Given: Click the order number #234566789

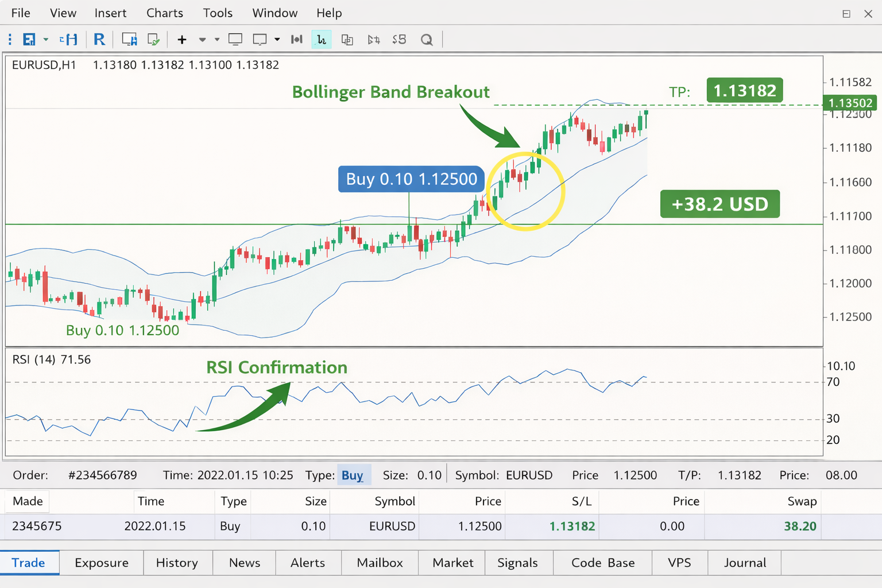Looking at the screenshot, I should coord(102,475).
